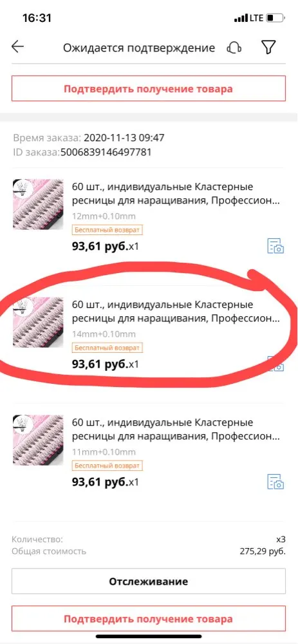Click top Подтвердить получение товара button
The width and height of the screenshot is (298, 644).
149,89
